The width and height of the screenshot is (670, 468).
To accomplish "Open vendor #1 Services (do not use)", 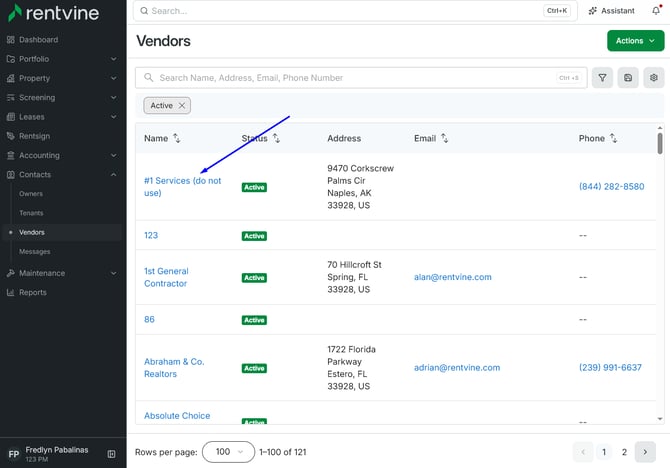I will click(182, 187).
